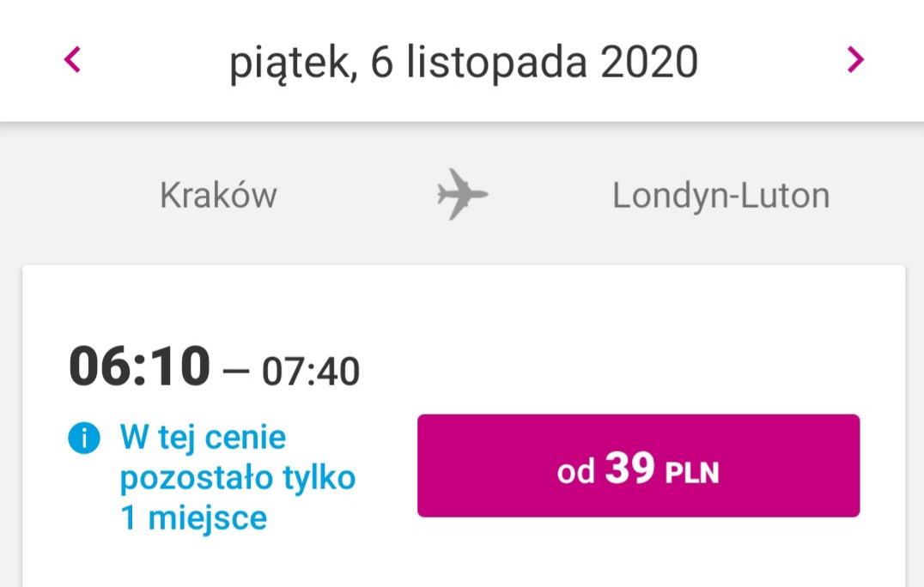Click the word listopada in date header
The image size is (924, 587).
click(496, 63)
